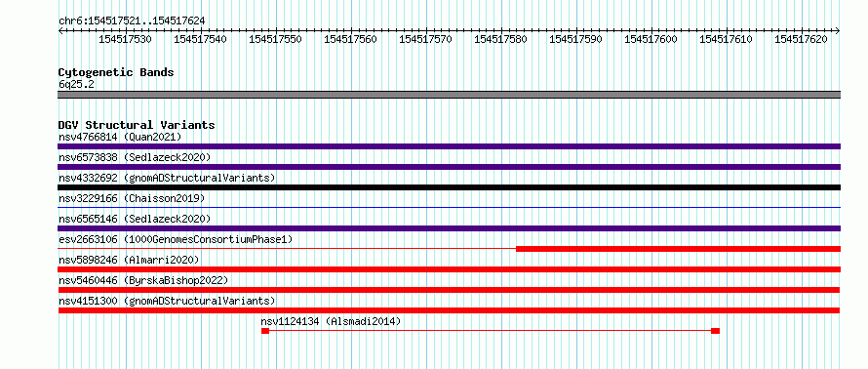Click ruler position 154517550
The width and height of the screenshot is (868, 369).
pos(275,39)
